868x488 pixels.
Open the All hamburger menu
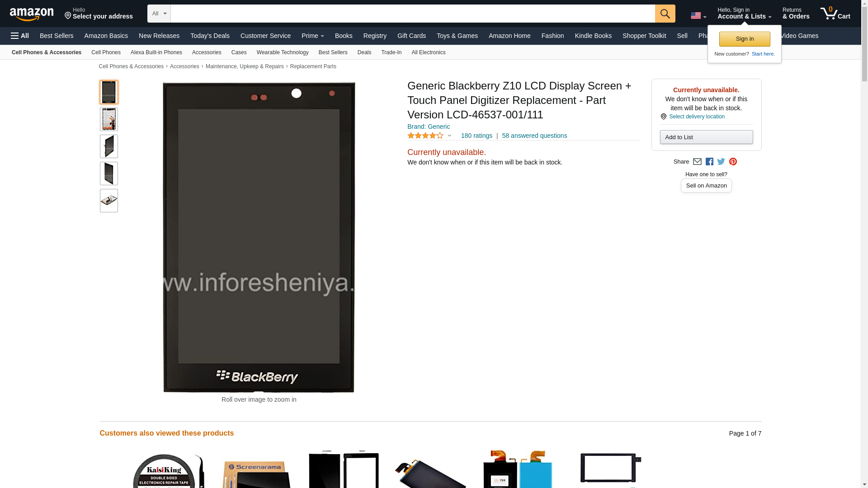(20, 36)
